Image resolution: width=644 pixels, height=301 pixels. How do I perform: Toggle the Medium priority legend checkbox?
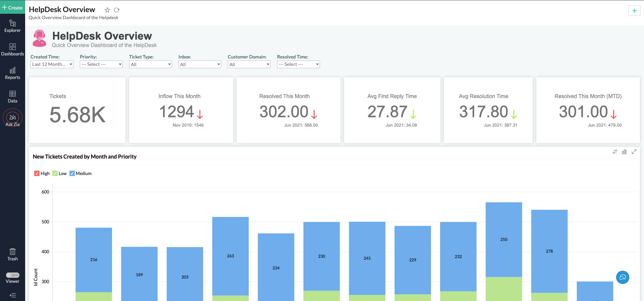click(72, 174)
